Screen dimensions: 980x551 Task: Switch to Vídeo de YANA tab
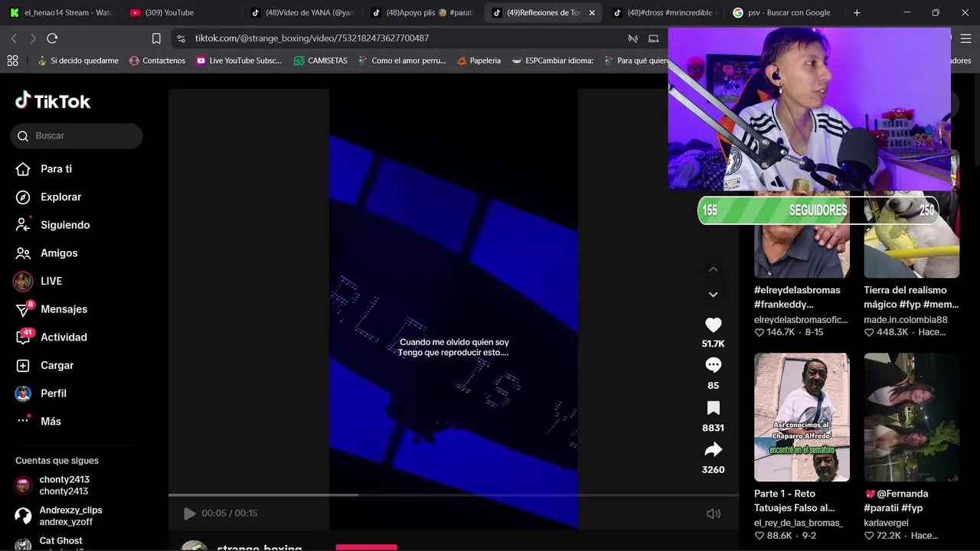(x=302, y=12)
